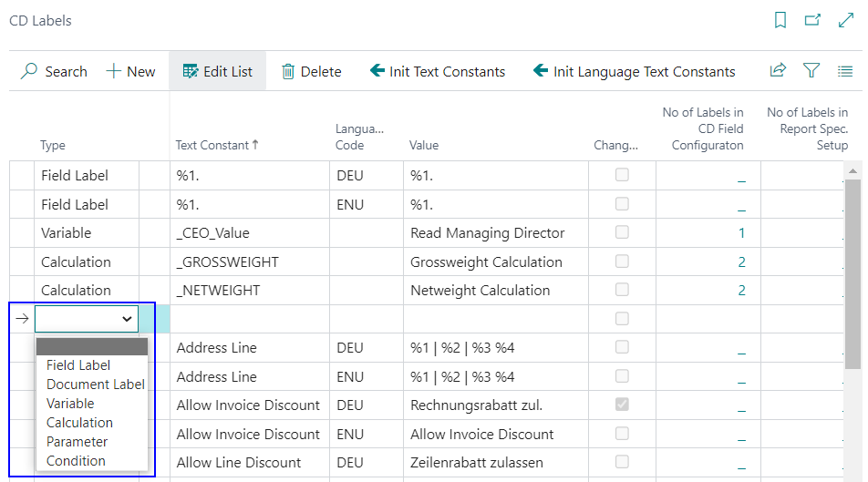Click the bookmark icon at top right
868x482 pixels.
click(780, 20)
